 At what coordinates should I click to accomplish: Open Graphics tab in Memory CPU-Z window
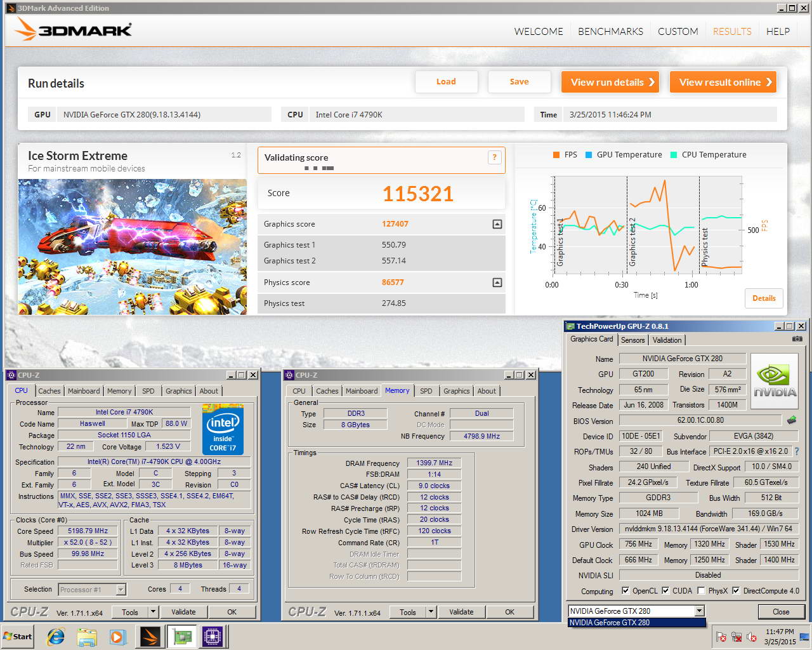[457, 391]
